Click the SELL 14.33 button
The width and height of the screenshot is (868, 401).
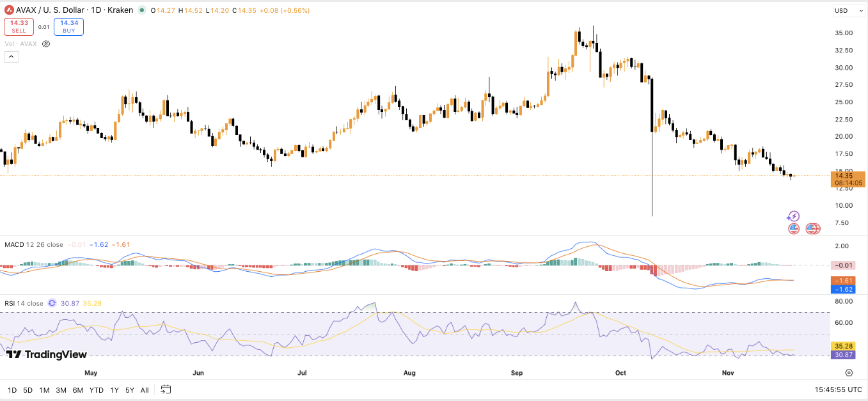click(19, 26)
